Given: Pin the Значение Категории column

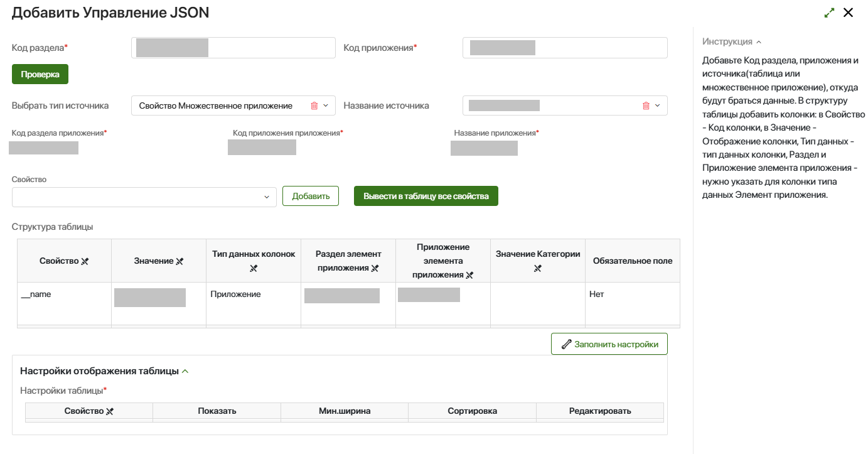Looking at the screenshot, I should point(537,268).
